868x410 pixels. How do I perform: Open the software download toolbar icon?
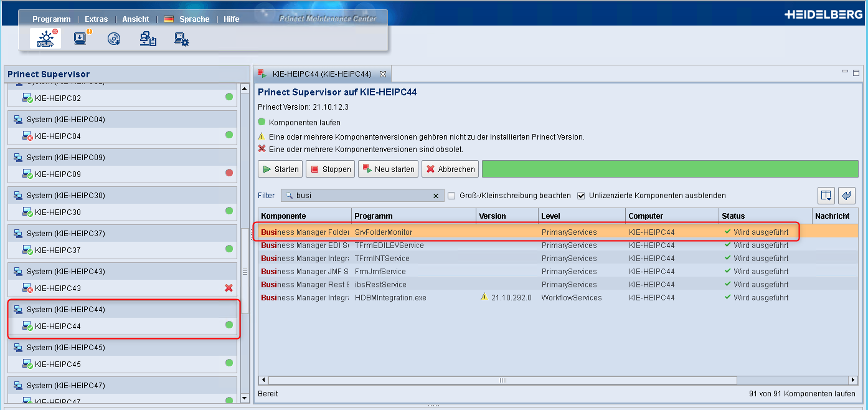pos(80,39)
